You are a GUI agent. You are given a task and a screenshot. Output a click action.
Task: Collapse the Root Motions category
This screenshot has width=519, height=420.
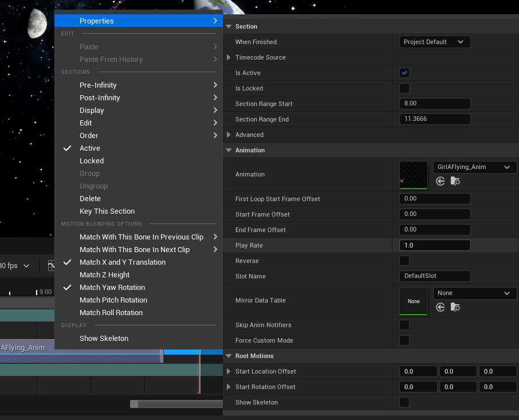pyautogui.click(x=229, y=356)
